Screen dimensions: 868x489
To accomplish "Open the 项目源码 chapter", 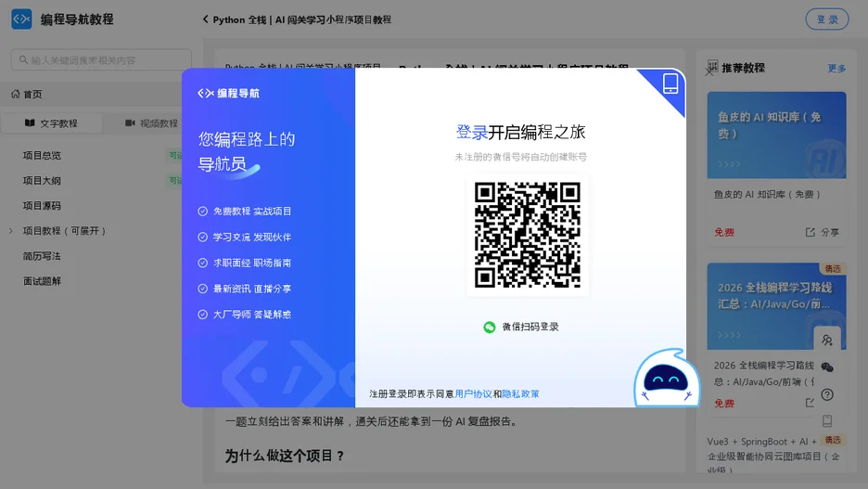I will [x=42, y=205].
